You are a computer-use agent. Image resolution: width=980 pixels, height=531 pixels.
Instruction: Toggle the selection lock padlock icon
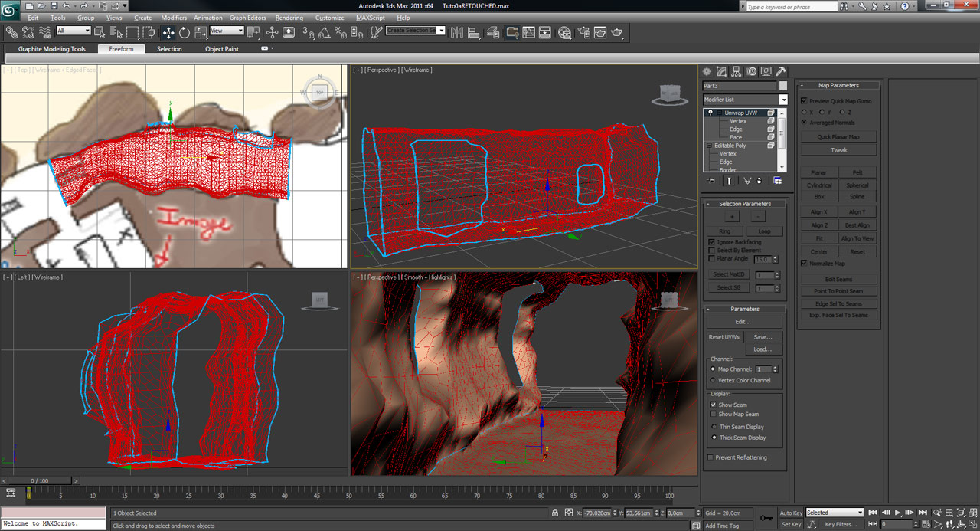555,513
